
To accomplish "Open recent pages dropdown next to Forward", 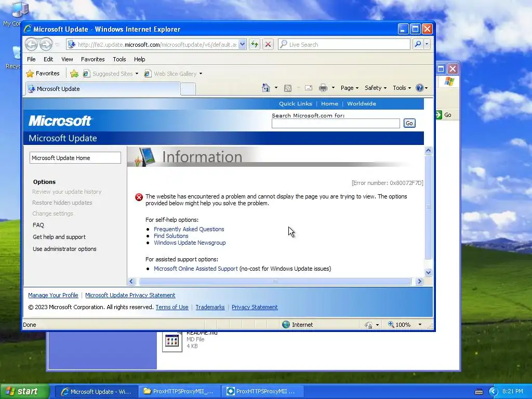I will click(x=57, y=45).
